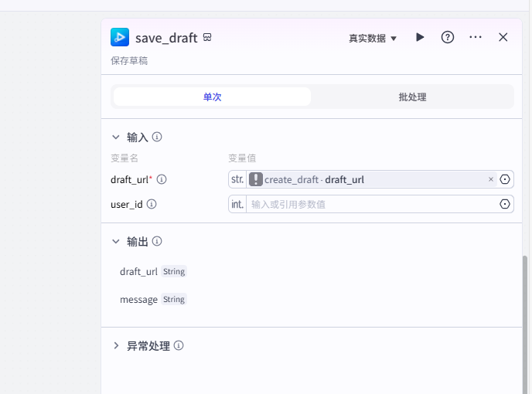
Task: Click the save_draft title text
Action: tap(166, 38)
